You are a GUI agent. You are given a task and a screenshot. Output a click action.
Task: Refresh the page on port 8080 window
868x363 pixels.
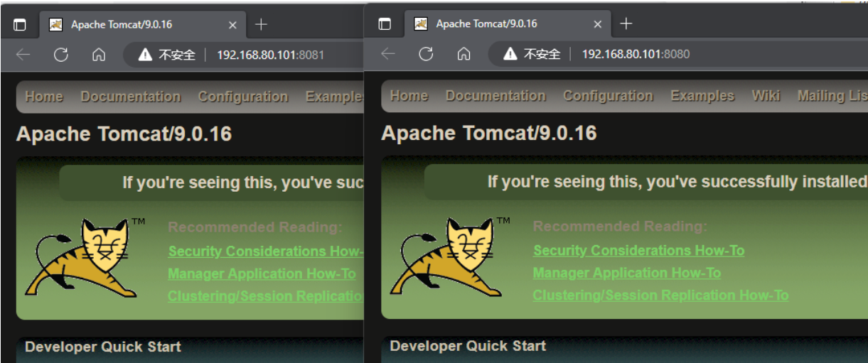426,54
